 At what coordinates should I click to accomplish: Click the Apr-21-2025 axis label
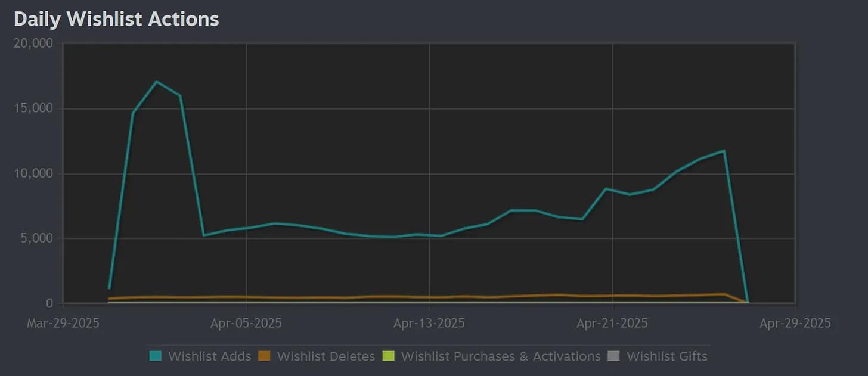pos(613,323)
